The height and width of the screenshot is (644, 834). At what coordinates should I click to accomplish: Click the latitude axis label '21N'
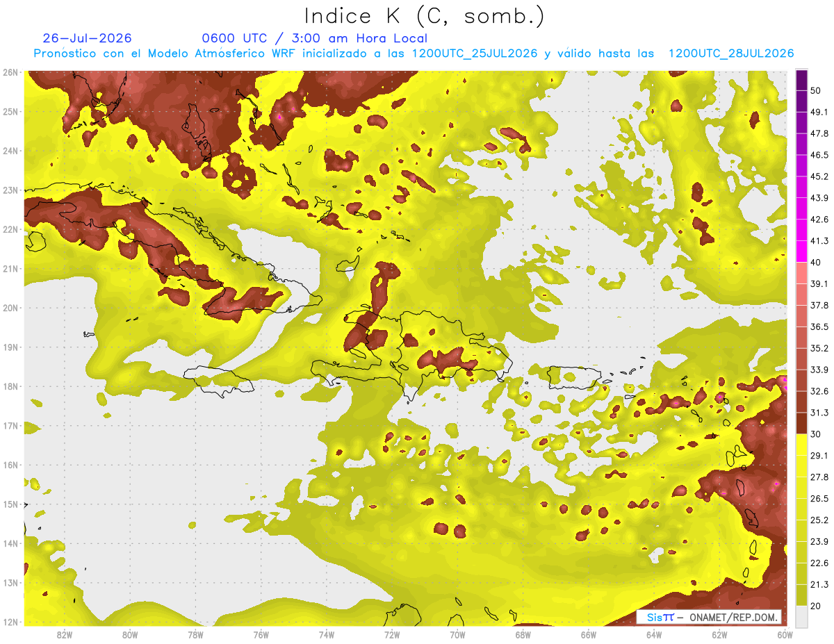point(10,269)
